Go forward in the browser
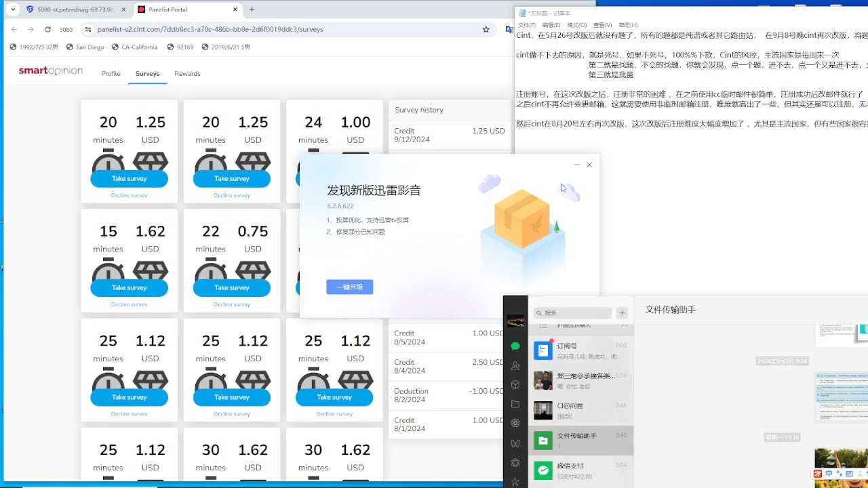The height and width of the screenshot is (488, 868). (31, 30)
